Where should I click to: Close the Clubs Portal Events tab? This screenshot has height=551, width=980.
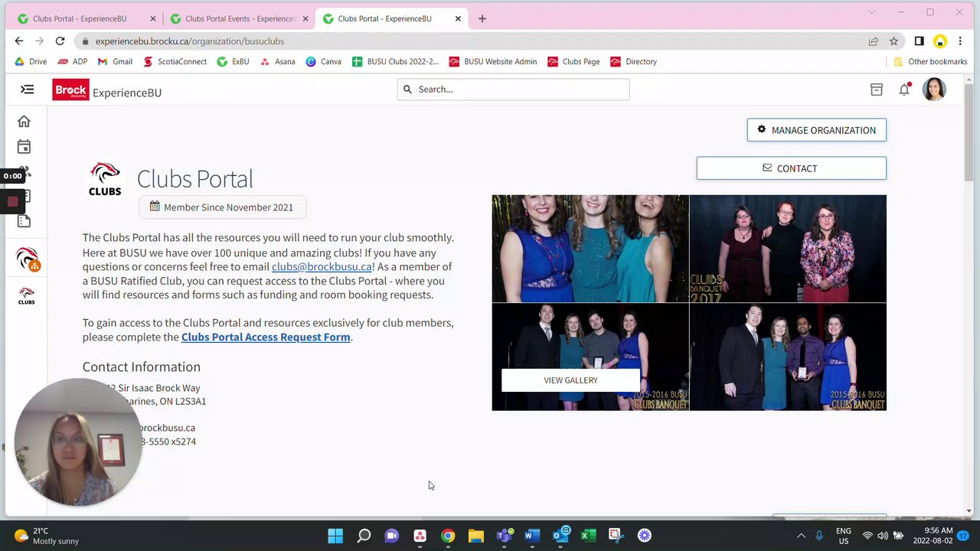(x=305, y=18)
